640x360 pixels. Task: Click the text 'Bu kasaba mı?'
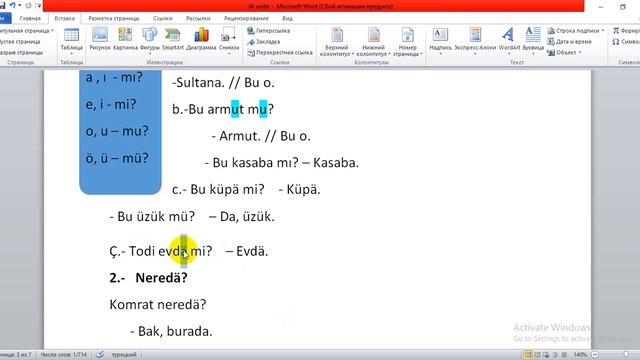256,162
